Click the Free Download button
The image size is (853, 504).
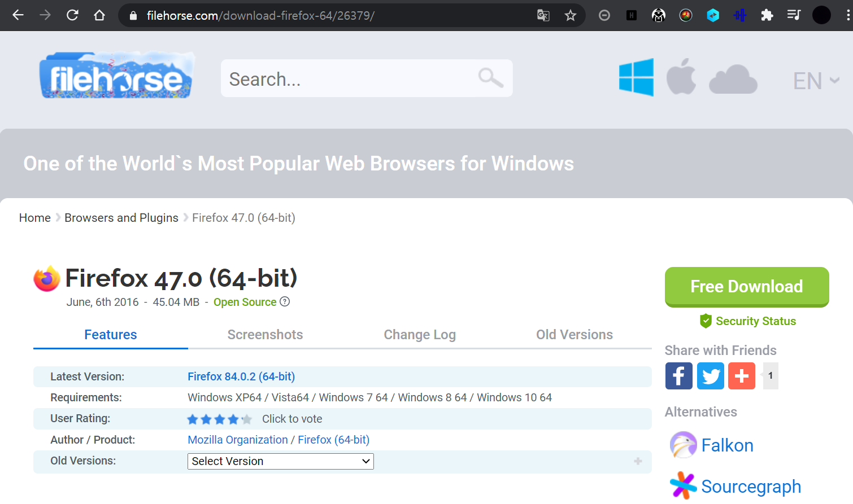point(747,287)
